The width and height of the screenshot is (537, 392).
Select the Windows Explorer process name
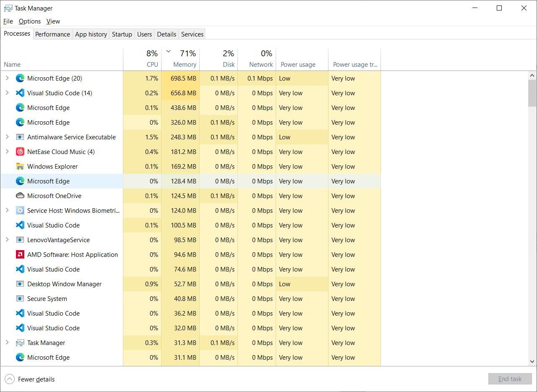click(x=52, y=166)
